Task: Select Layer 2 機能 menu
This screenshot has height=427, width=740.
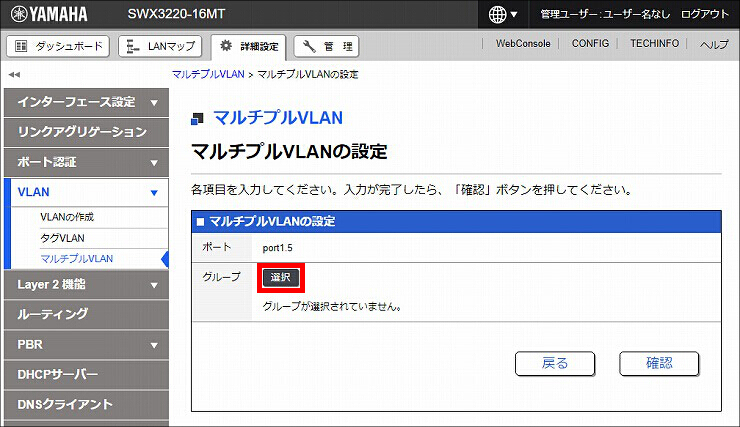Action: click(86, 285)
